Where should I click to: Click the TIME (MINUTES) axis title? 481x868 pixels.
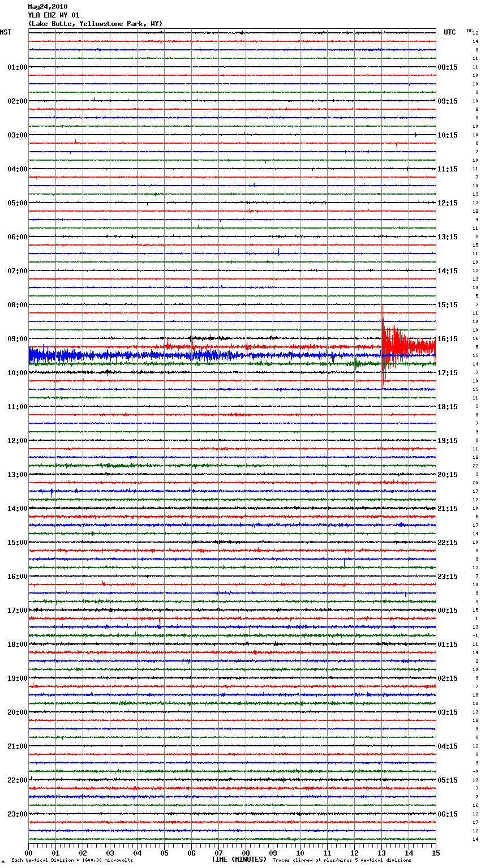[239, 860]
